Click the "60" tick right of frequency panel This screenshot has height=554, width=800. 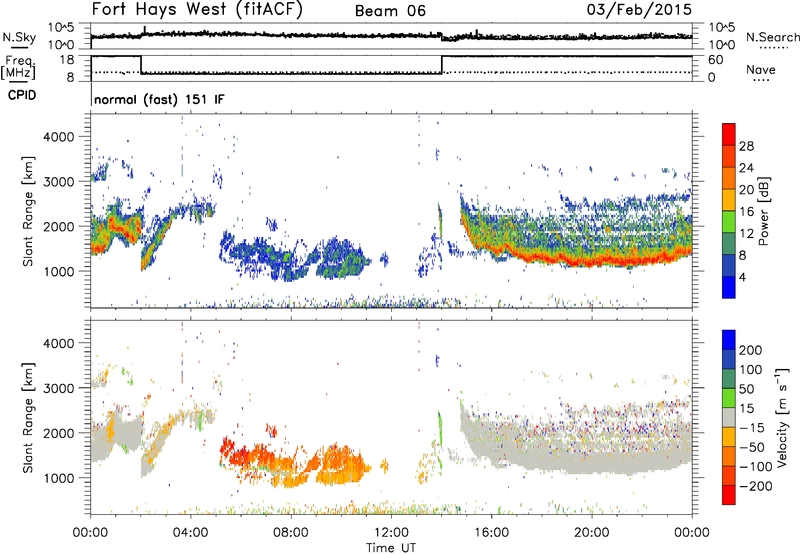(x=716, y=60)
